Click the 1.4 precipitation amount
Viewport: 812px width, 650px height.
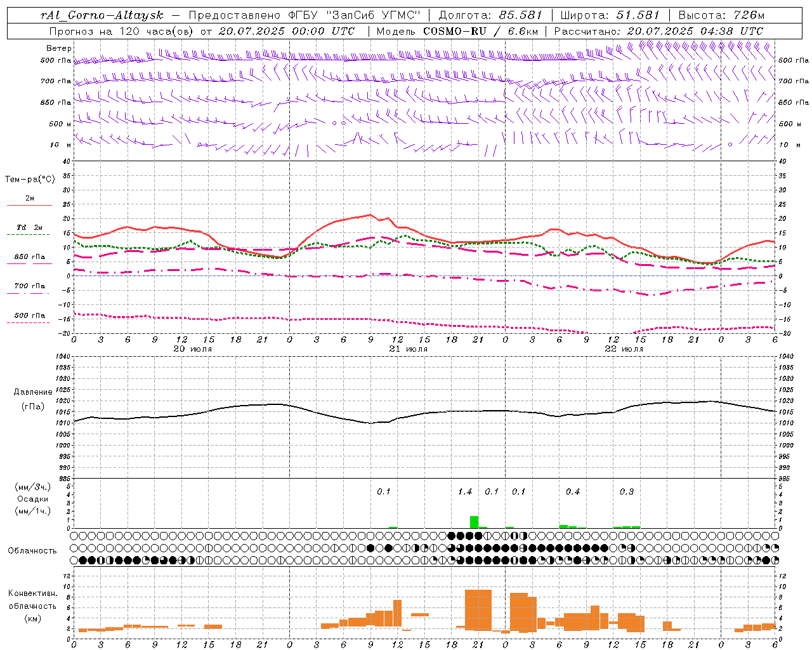[x=465, y=492]
